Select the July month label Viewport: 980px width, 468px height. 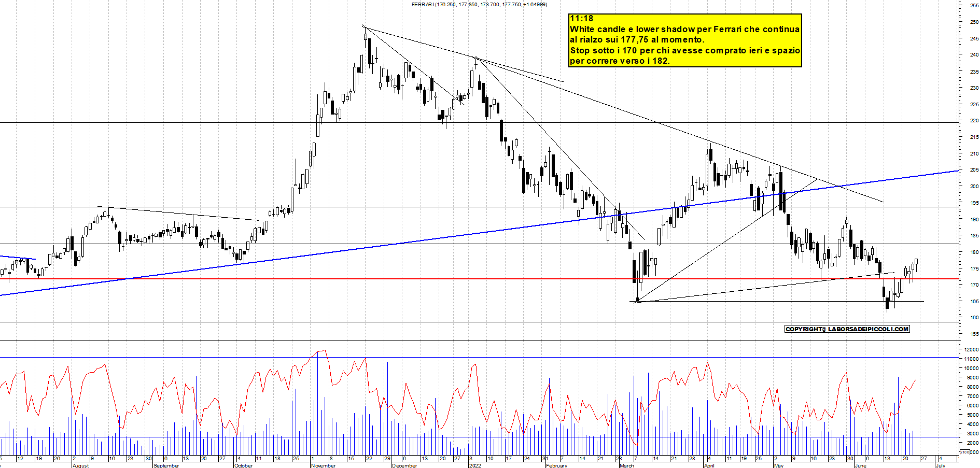tap(940, 465)
